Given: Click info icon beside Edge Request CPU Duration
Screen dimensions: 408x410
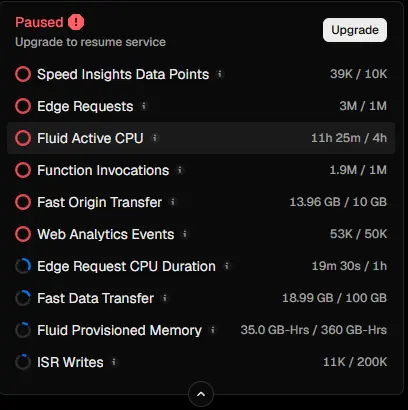Looking at the screenshot, I should tap(226, 266).
